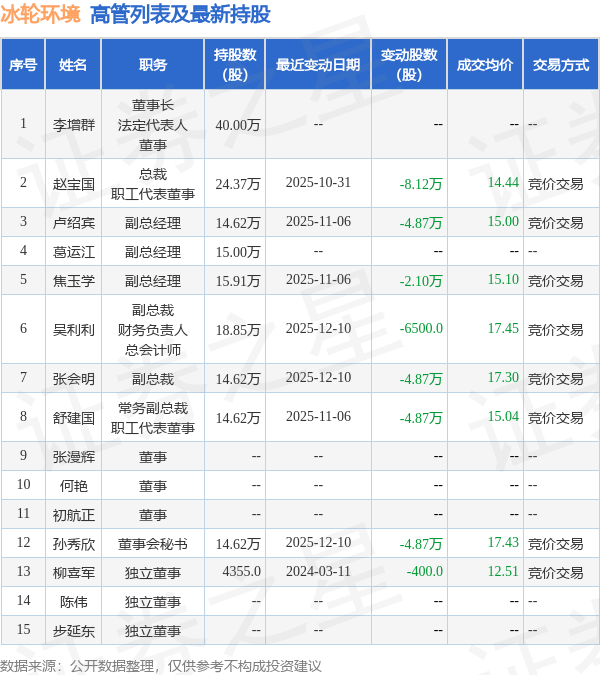The height and width of the screenshot is (675, 600).
Task: Click the name 葛运江
Action: tap(74, 251)
